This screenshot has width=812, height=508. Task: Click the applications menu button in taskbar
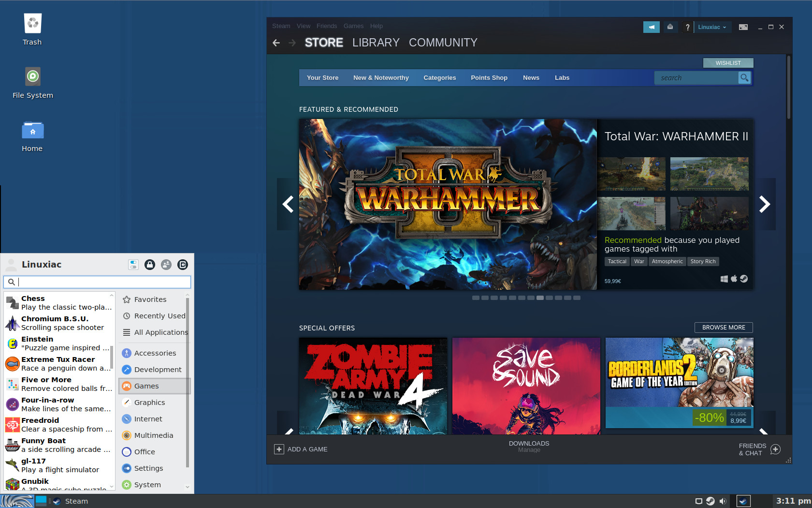pos(17,501)
